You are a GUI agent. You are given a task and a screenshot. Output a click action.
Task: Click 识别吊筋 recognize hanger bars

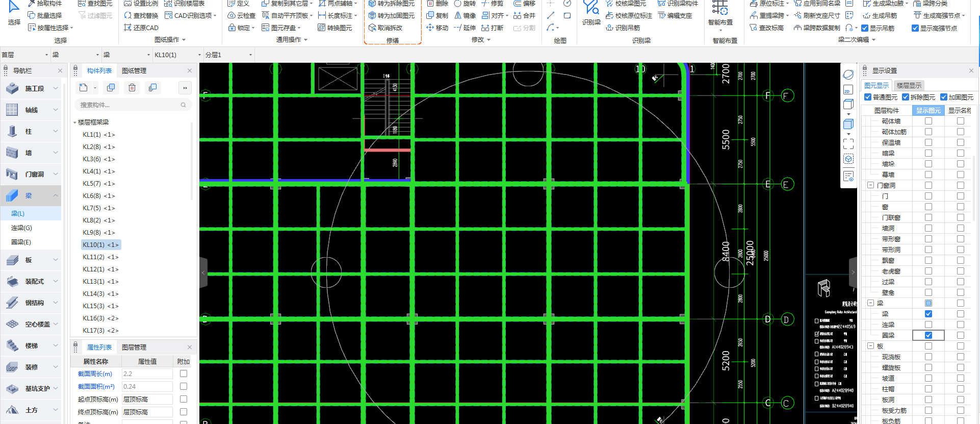click(623, 28)
